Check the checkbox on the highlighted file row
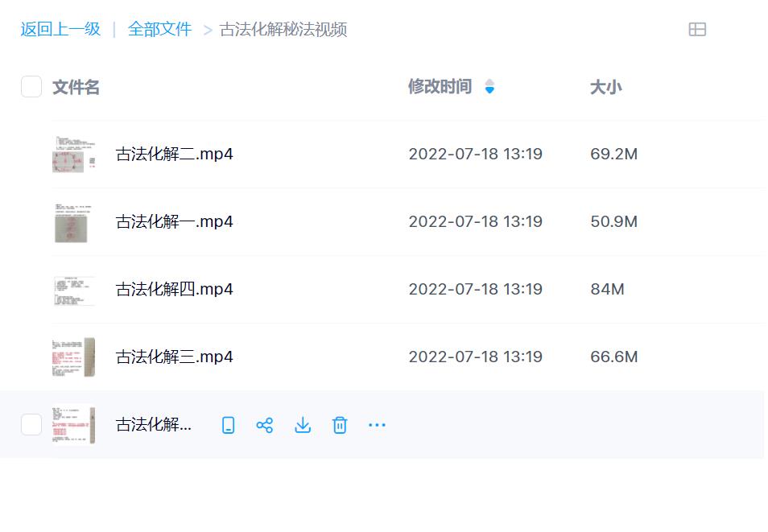This screenshot has width=768, height=532. pos(31,425)
